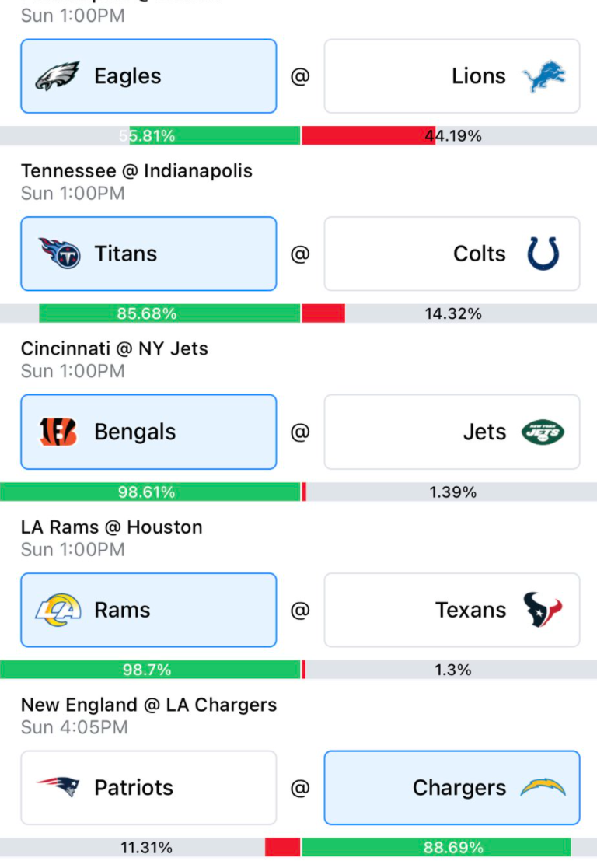Image resolution: width=597 pixels, height=868 pixels.
Task: Click the Titans 85.68% green bar
Action: coord(169,313)
